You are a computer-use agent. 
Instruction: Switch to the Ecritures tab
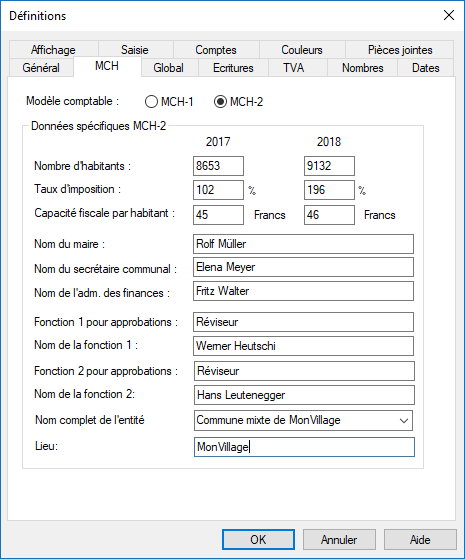coord(233,68)
